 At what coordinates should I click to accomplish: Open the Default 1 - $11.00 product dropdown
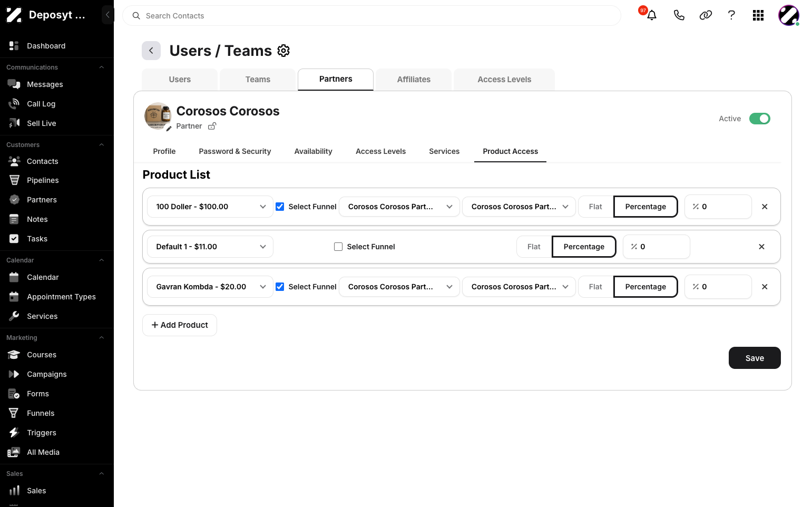click(x=210, y=247)
